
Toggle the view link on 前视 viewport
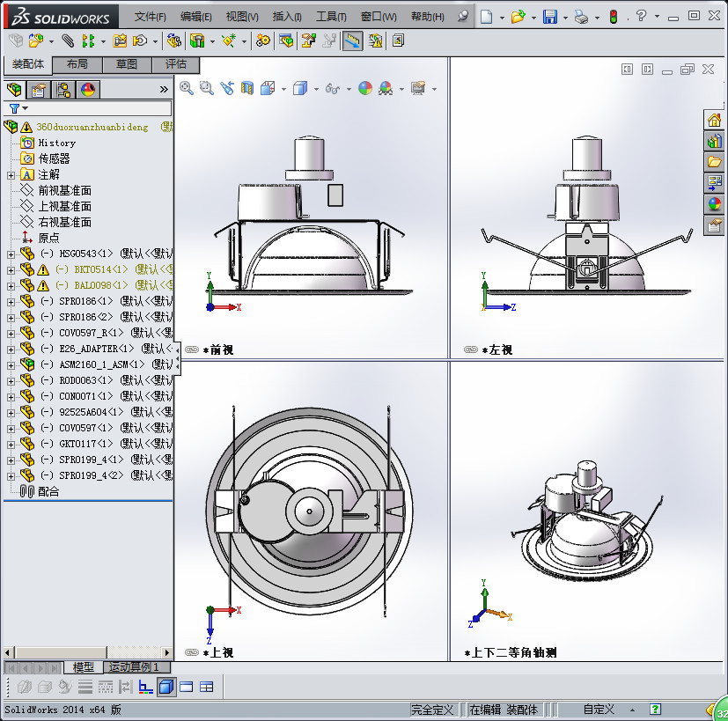(192, 349)
